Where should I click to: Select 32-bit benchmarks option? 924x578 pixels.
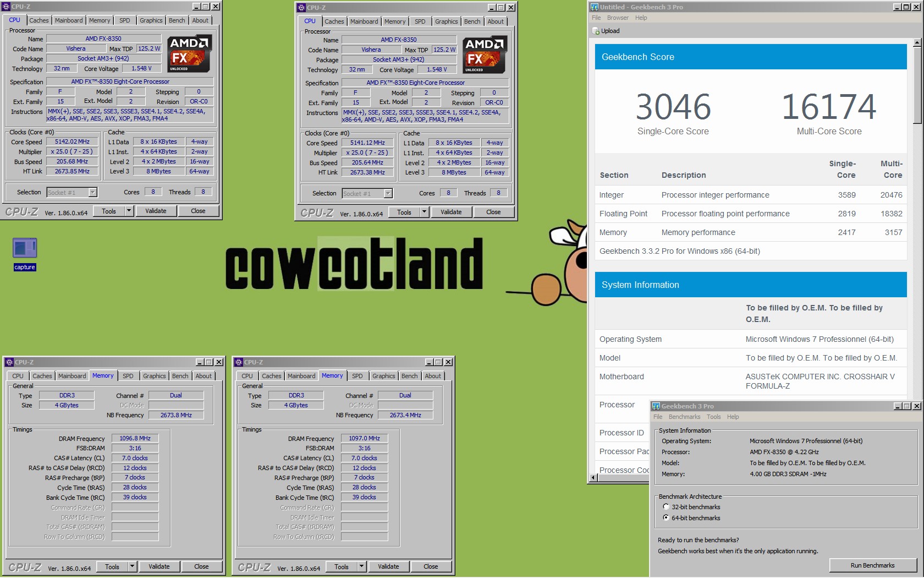pos(666,507)
